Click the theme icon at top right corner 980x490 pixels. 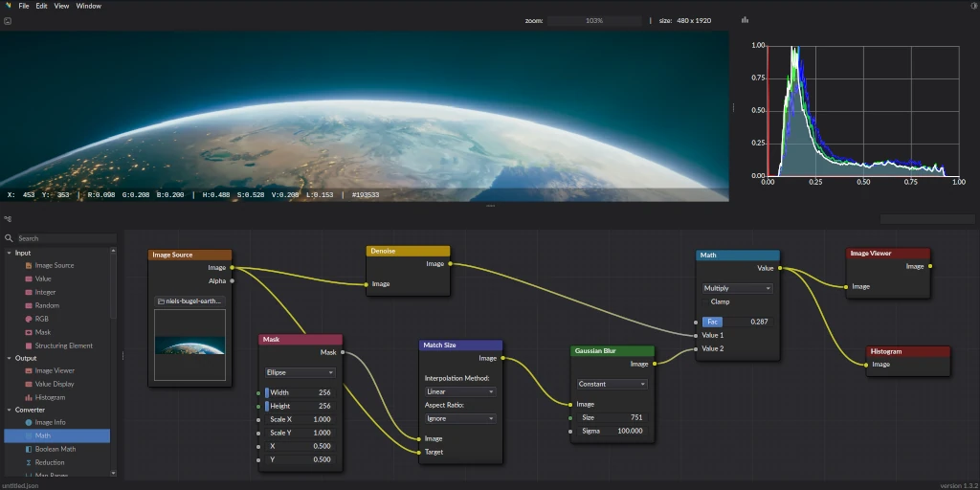(973, 6)
